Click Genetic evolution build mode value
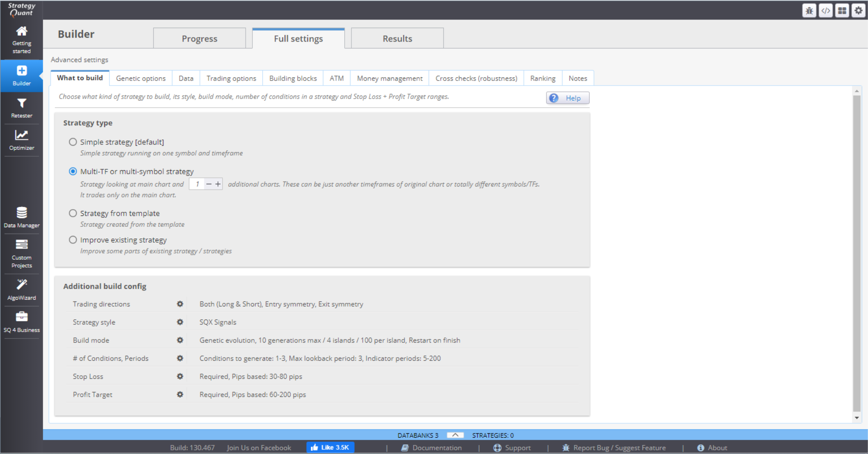The height and width of the screenshot is (454, 868). (330, 340)
